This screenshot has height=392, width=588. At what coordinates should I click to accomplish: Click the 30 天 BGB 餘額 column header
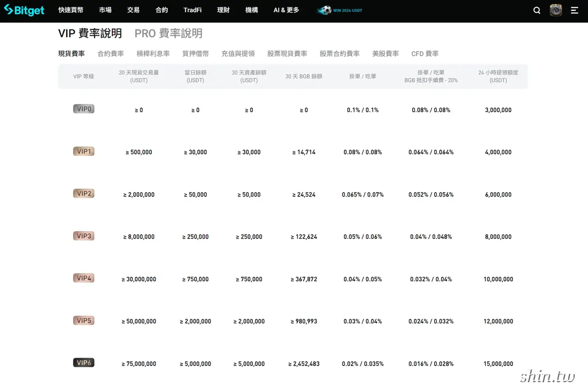tap(304, 76)
